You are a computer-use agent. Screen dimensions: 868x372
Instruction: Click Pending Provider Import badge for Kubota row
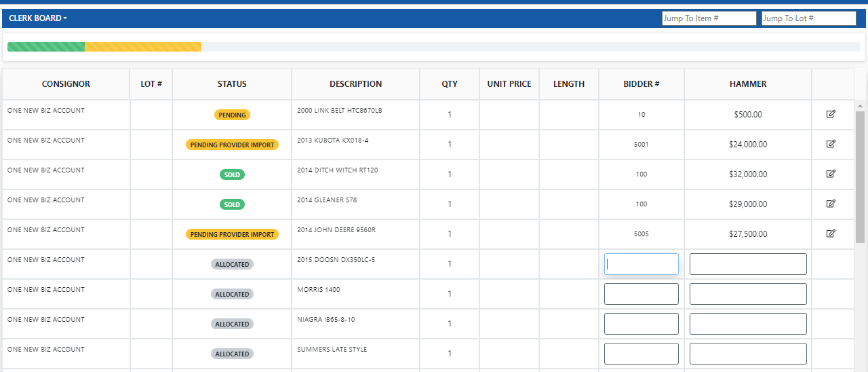232,145
